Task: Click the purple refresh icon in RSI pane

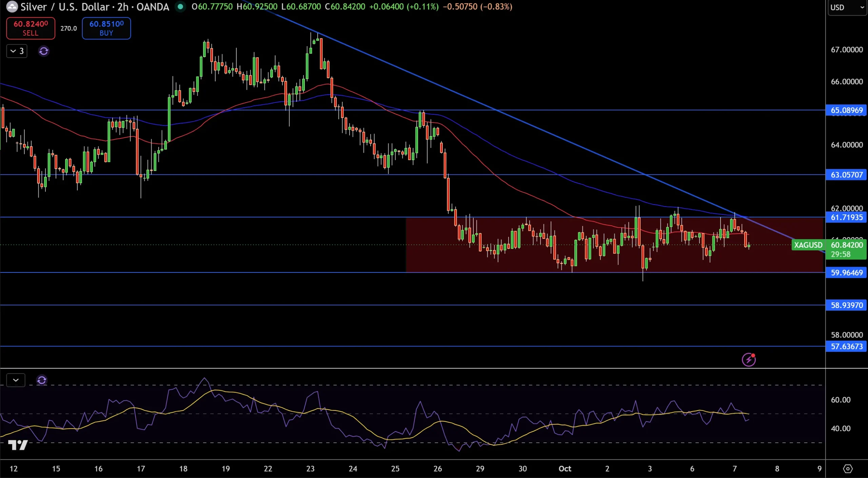Action: click(42, 380)
